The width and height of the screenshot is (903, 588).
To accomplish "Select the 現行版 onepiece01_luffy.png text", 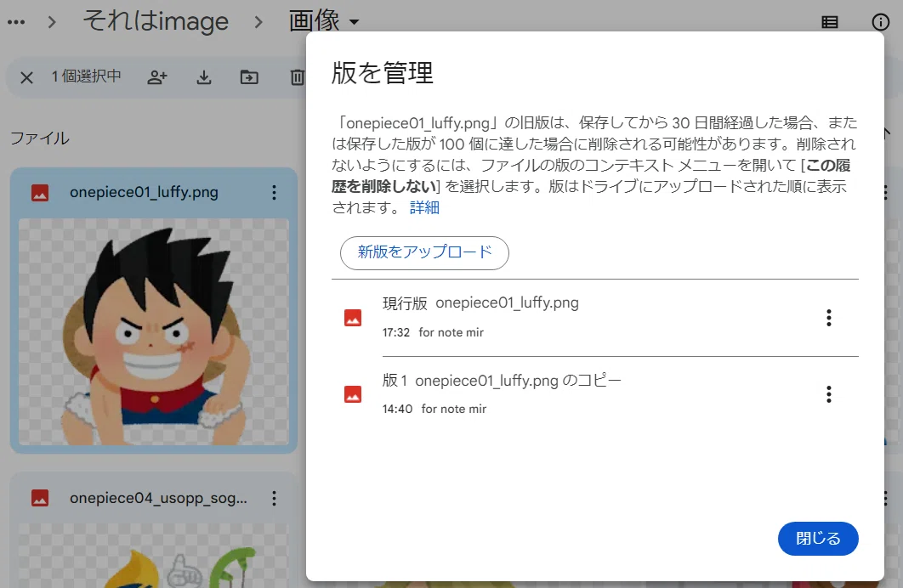I will point(480,302).
